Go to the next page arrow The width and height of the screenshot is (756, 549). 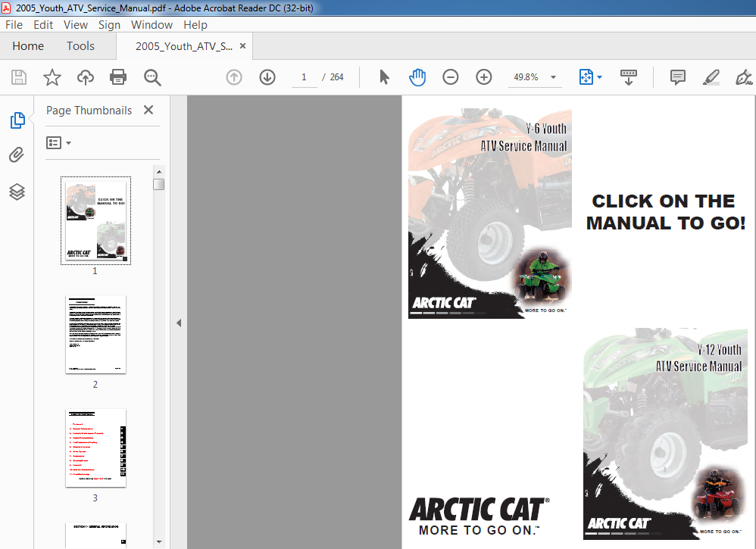(x=267, y=77)
